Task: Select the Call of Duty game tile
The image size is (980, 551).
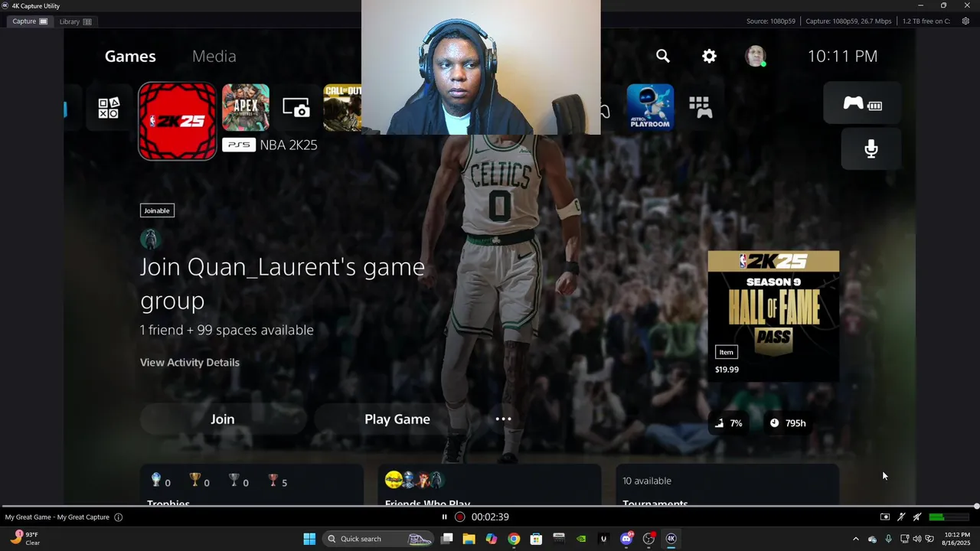Action: (342, 108)
